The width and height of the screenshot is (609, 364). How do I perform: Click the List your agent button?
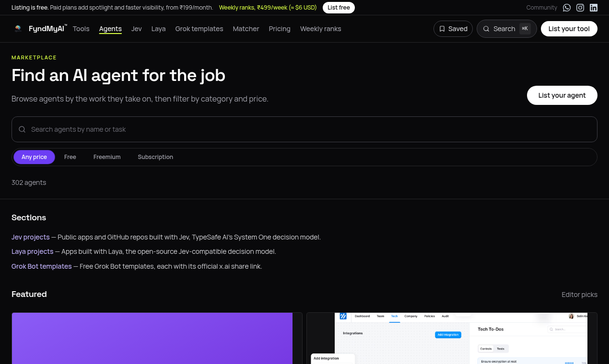(562, 95)
